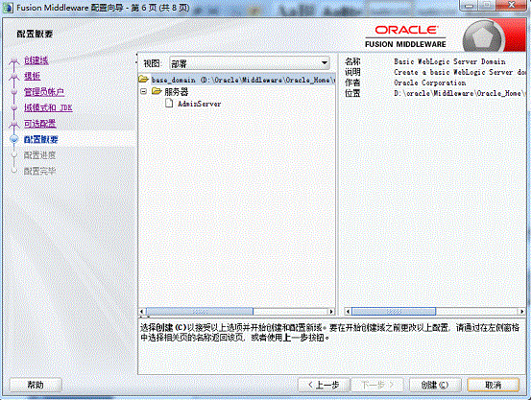This screenshot has width=532, height=400.
Task: Click the AdminServer document icon
Action: click(x=169, y=103)
